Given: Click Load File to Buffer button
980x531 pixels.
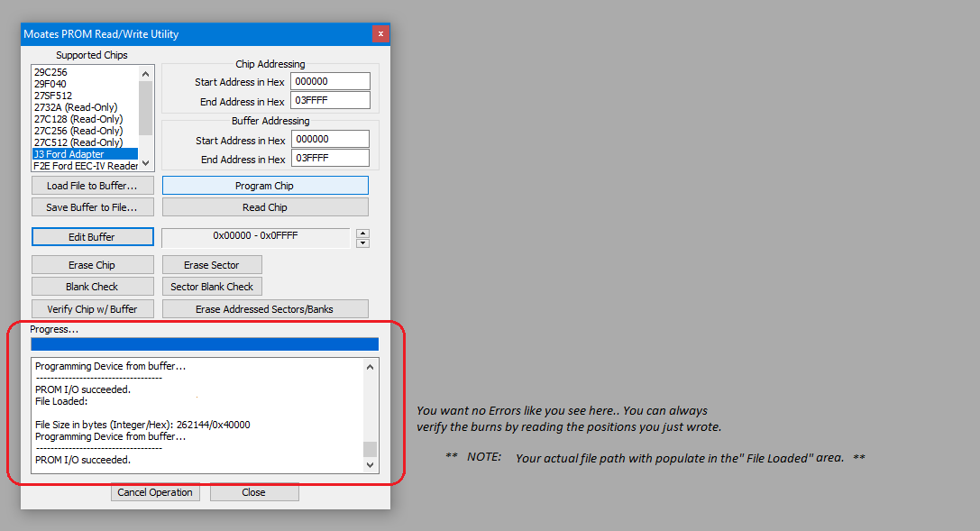Looking at the screenshot, I should tap(93, 186).
